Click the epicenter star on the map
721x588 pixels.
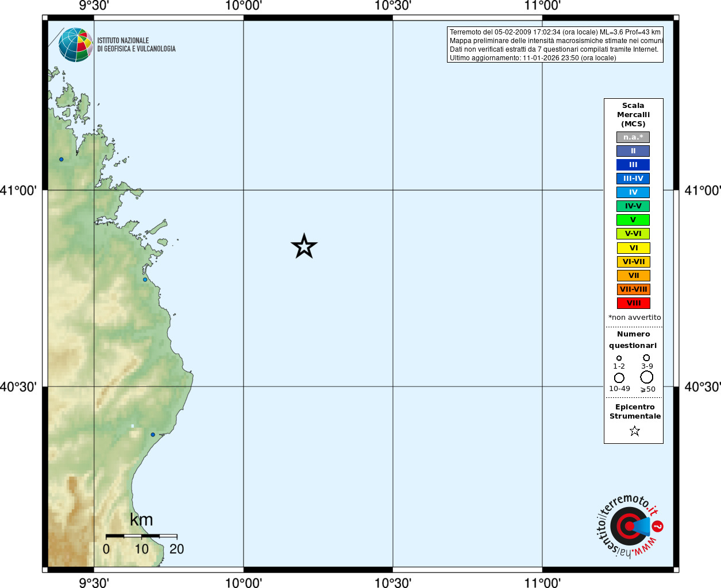[x=304, y=246]
